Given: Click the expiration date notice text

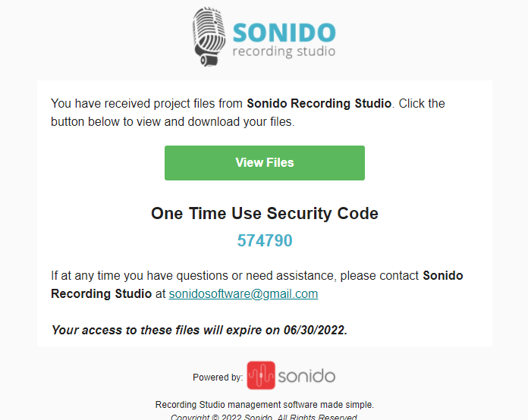Looking at the screenshot, I should coord(199,330).
